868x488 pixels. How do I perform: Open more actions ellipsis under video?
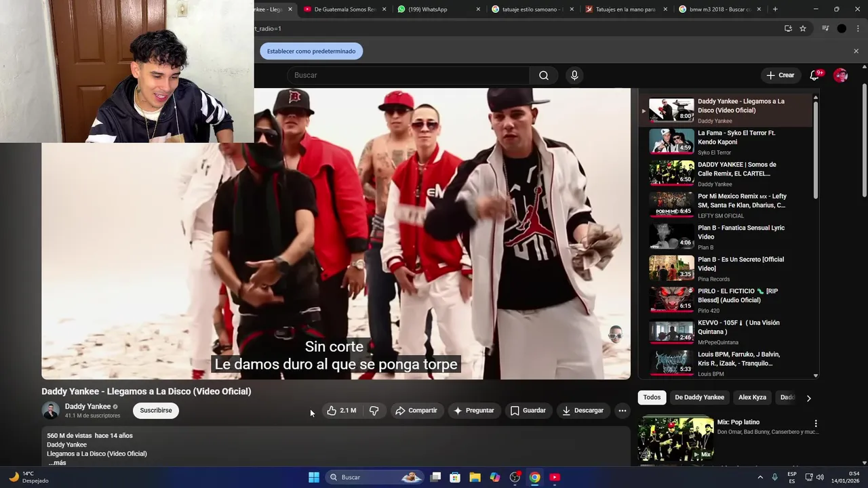tap(622, 410)
